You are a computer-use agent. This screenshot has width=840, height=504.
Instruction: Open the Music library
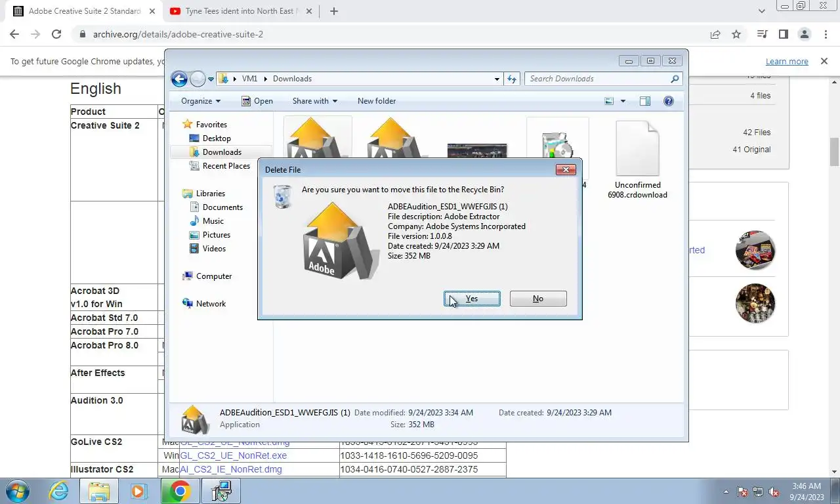[213, 221]
